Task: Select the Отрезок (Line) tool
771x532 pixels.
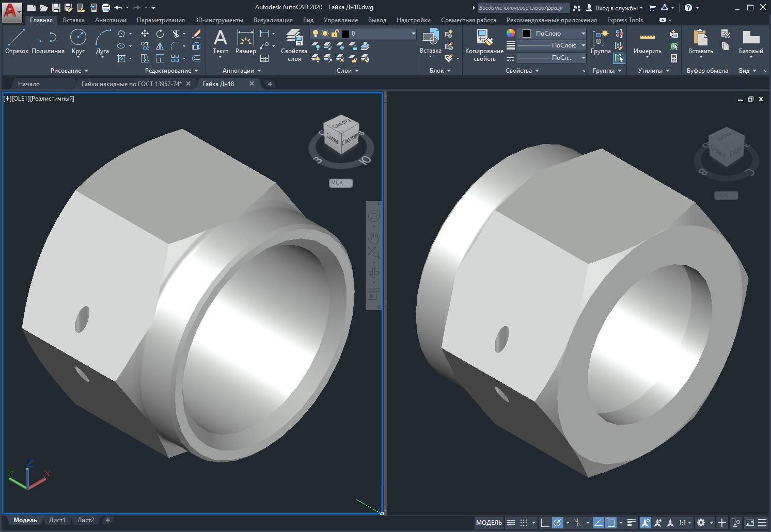Action: (17, 41)
